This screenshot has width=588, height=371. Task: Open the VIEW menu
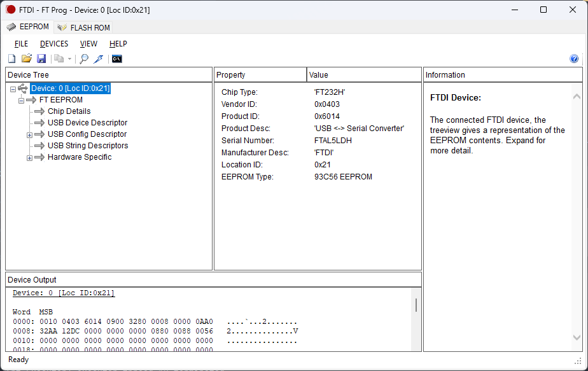coord(88,44)
